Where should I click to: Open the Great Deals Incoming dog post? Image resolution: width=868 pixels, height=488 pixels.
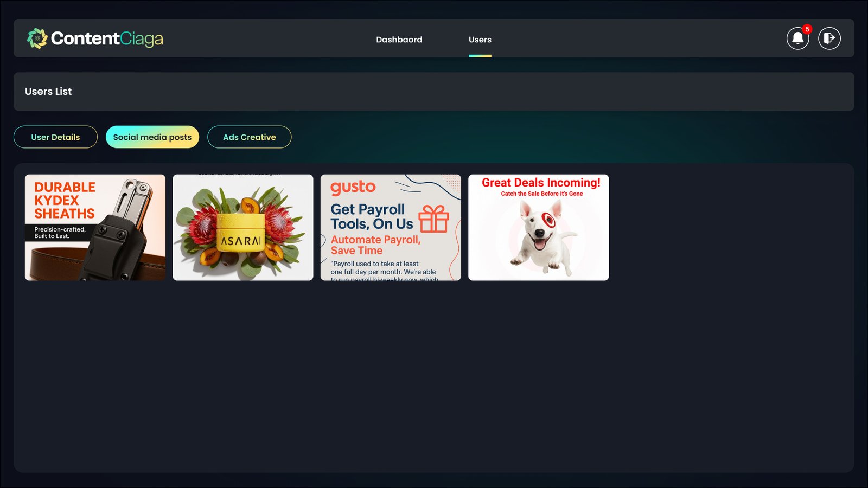coord(539,227)
